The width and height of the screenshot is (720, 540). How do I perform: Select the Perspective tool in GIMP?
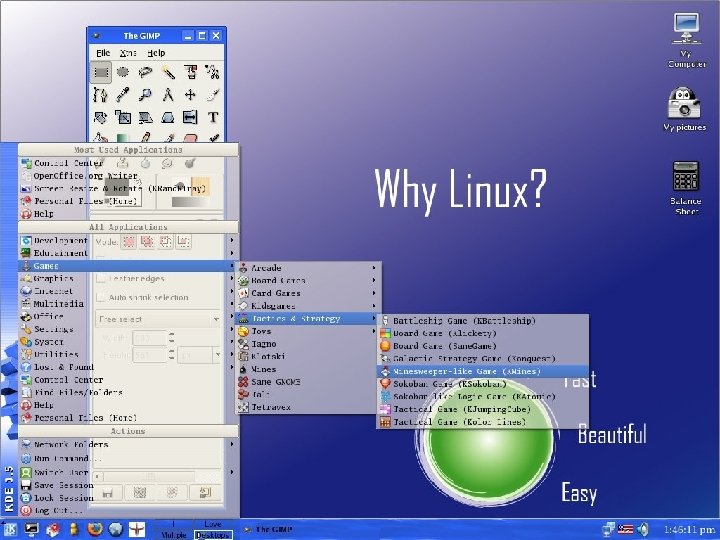pos(168,117)
